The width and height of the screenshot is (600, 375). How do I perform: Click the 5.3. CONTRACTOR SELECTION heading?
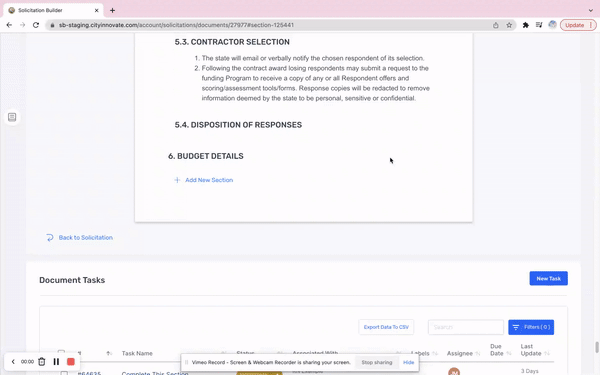(232, 42)
